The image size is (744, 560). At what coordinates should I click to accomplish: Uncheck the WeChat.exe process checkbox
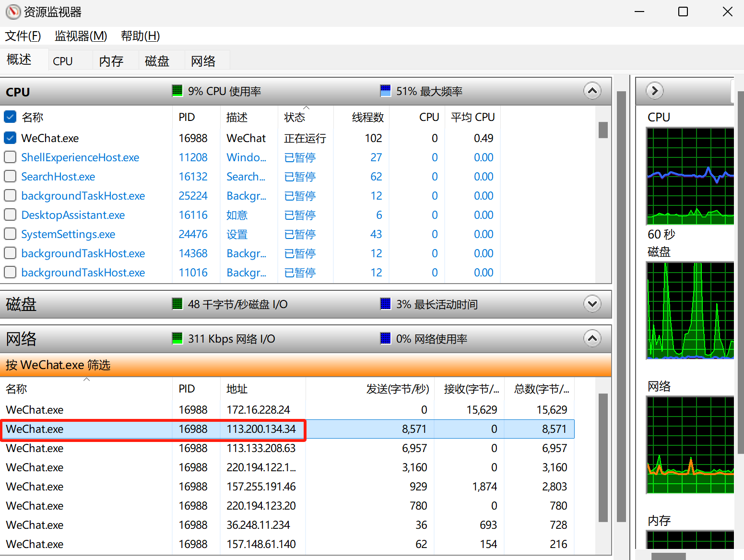click(10, 138)
